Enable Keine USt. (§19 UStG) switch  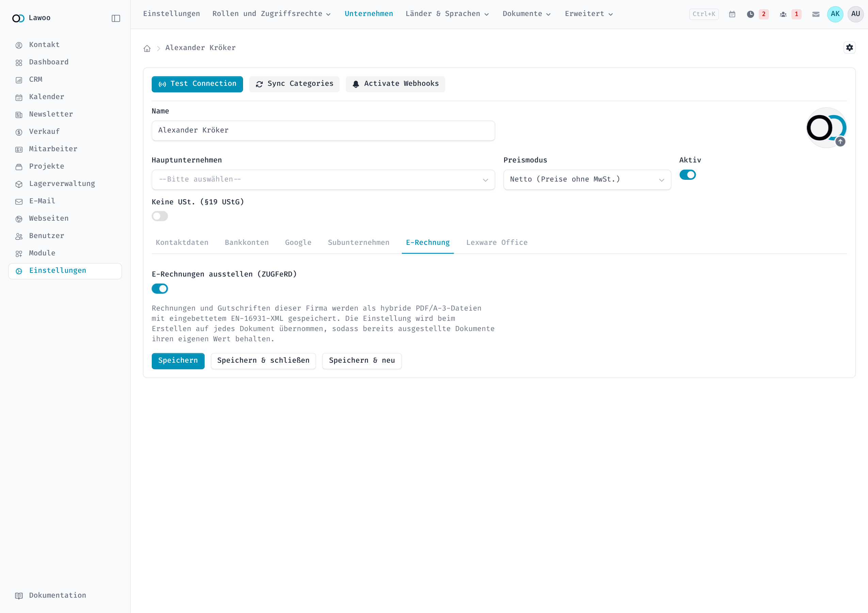(x=160, y=216)
